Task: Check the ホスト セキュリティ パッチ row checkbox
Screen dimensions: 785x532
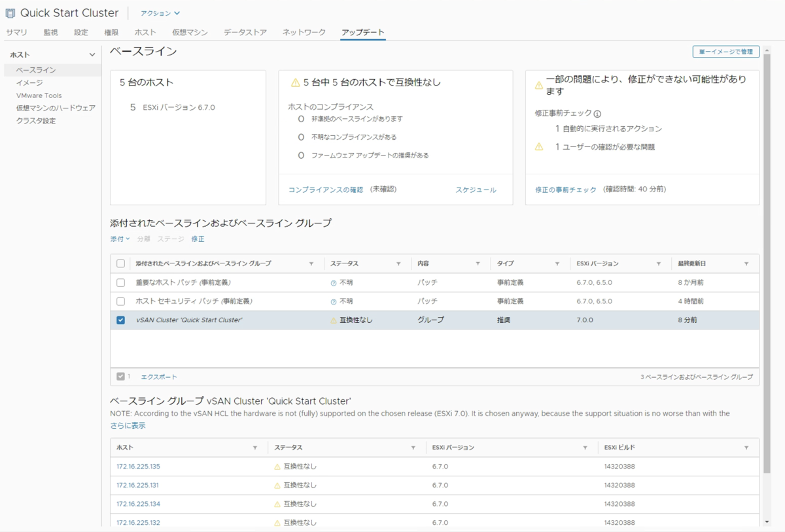Action: click(120, 301)
